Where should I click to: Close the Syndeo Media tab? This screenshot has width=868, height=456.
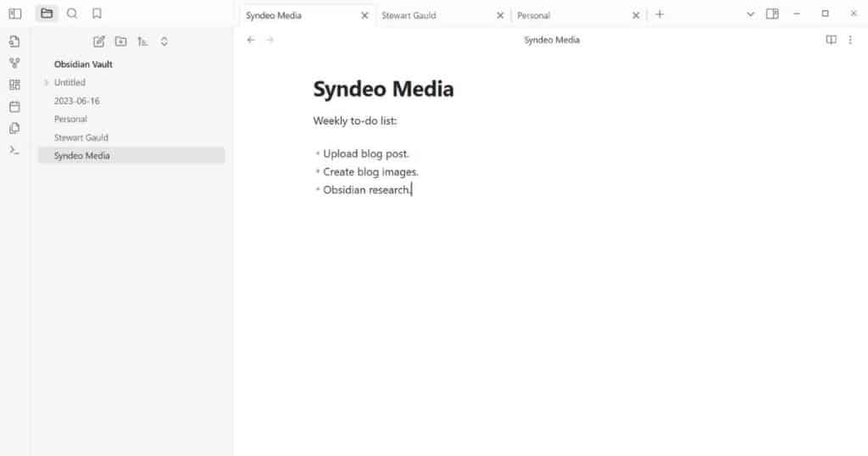click(x=364, y=15)
